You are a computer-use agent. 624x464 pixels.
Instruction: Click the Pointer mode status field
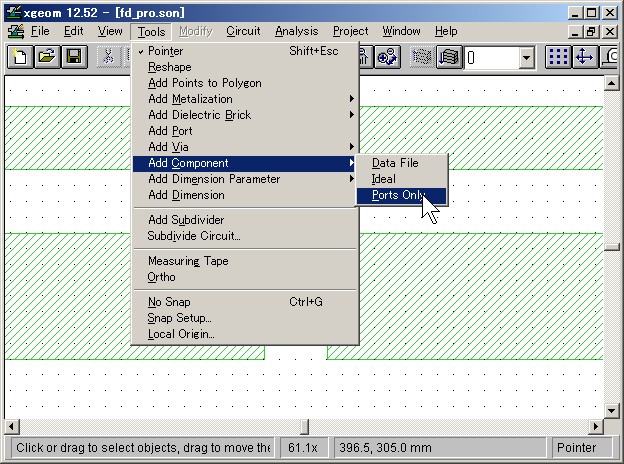(x=582, y=448)
